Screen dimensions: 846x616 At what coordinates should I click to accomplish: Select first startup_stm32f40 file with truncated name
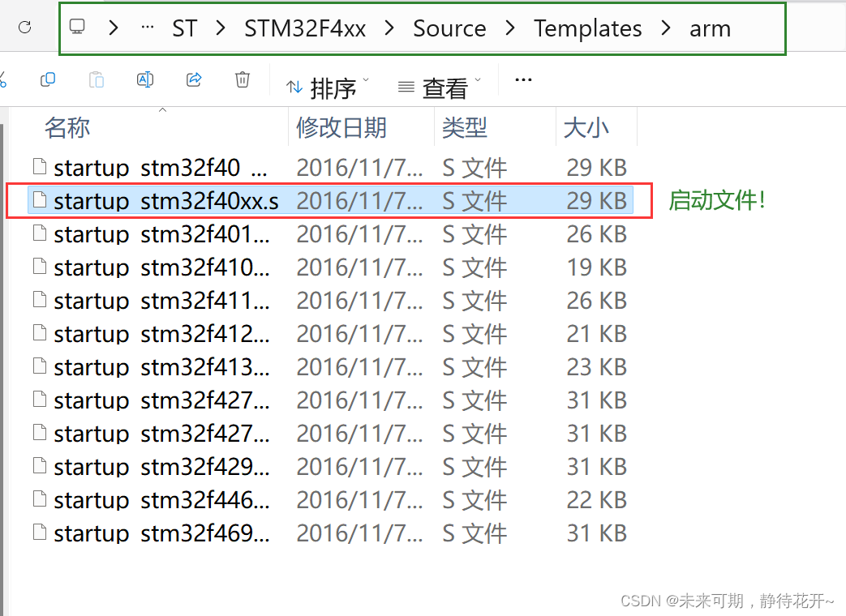tap(330, 168)
